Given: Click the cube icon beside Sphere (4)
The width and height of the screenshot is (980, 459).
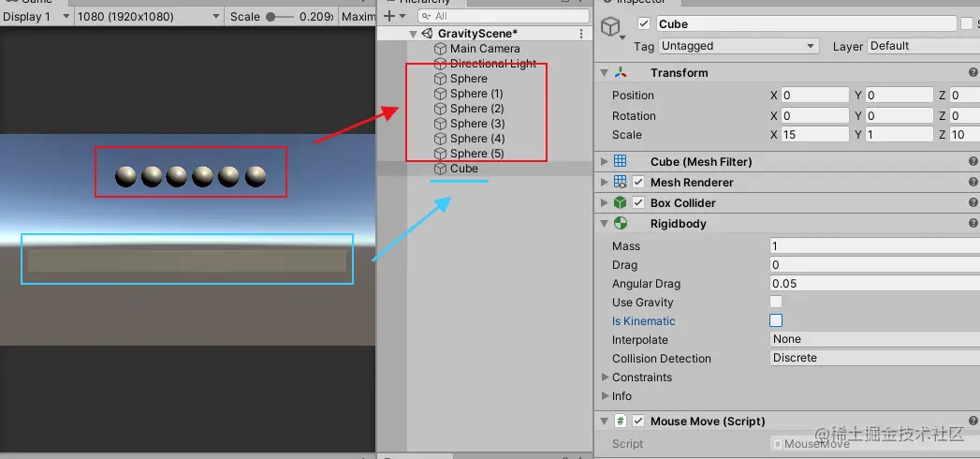Looking at the screenshot, I should (440, 139).
